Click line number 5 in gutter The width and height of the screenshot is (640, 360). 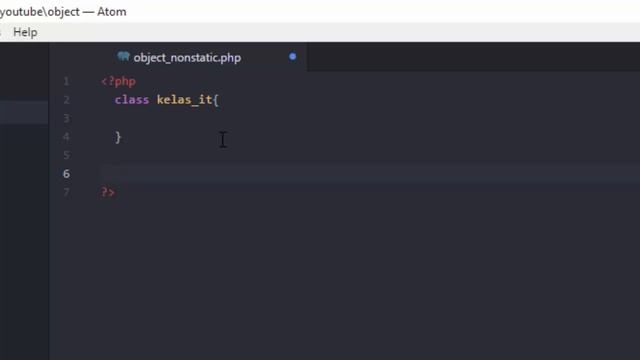pyautogui.click(x=66, y=155)
